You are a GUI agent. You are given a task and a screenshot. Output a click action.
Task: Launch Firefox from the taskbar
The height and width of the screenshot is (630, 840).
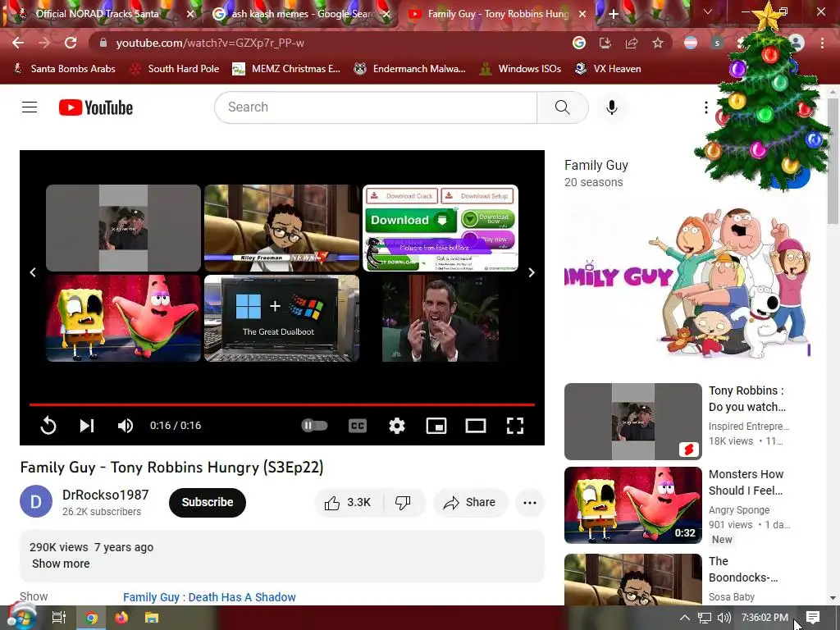point(121,618)
